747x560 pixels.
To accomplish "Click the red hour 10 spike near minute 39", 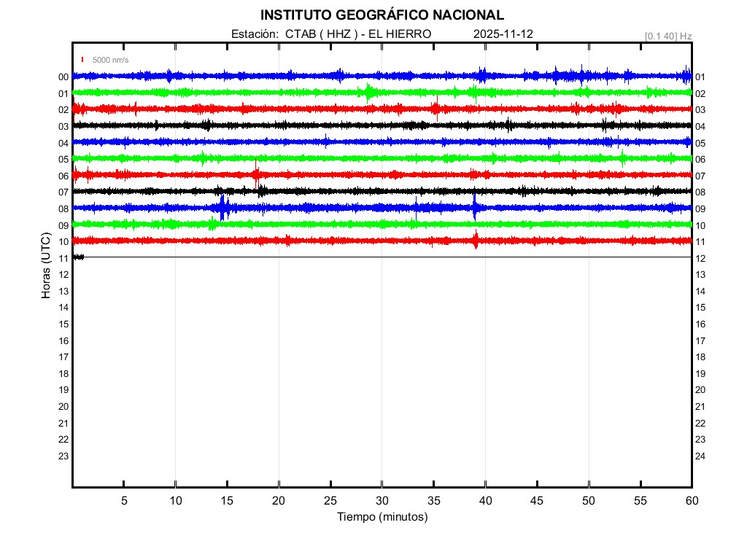I will coord(476,240).
